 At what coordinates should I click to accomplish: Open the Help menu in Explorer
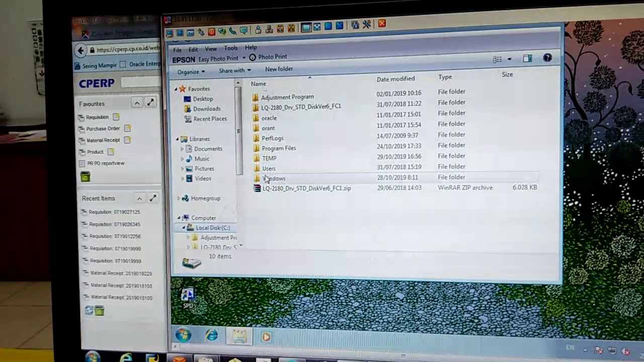[251, 47]
